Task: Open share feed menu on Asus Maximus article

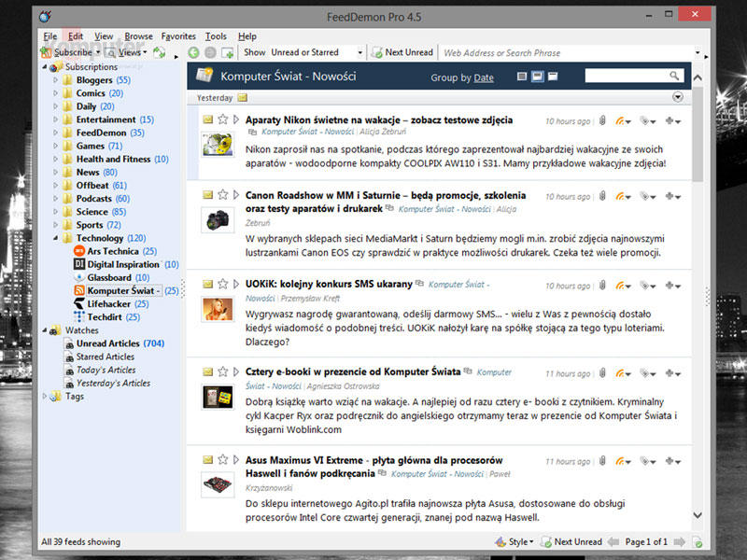Action: [623, 461]
